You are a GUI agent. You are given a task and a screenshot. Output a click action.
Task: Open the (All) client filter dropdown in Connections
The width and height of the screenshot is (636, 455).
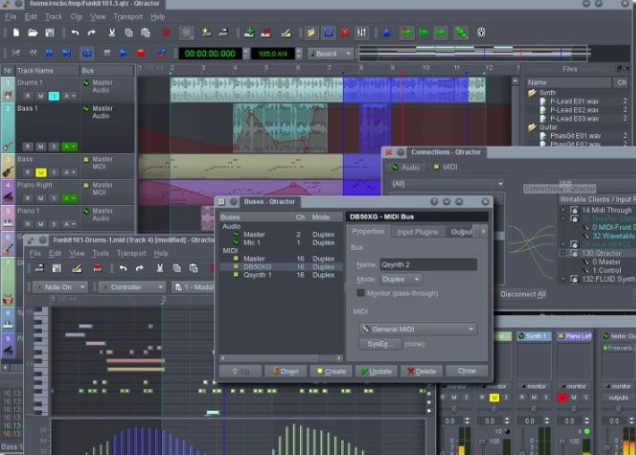click(447, 184)
